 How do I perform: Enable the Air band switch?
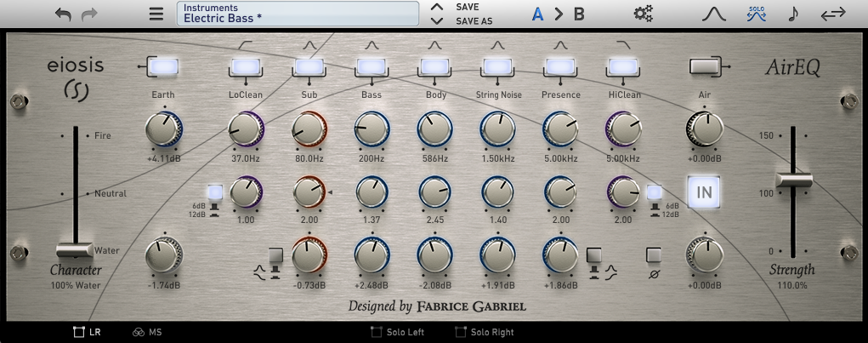coord(705,66)
